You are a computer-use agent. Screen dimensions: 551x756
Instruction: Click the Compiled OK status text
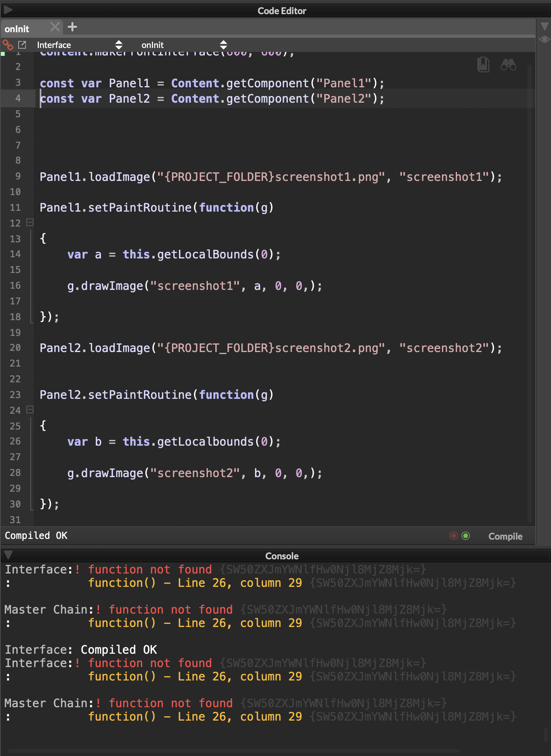(x=36, y=536)
